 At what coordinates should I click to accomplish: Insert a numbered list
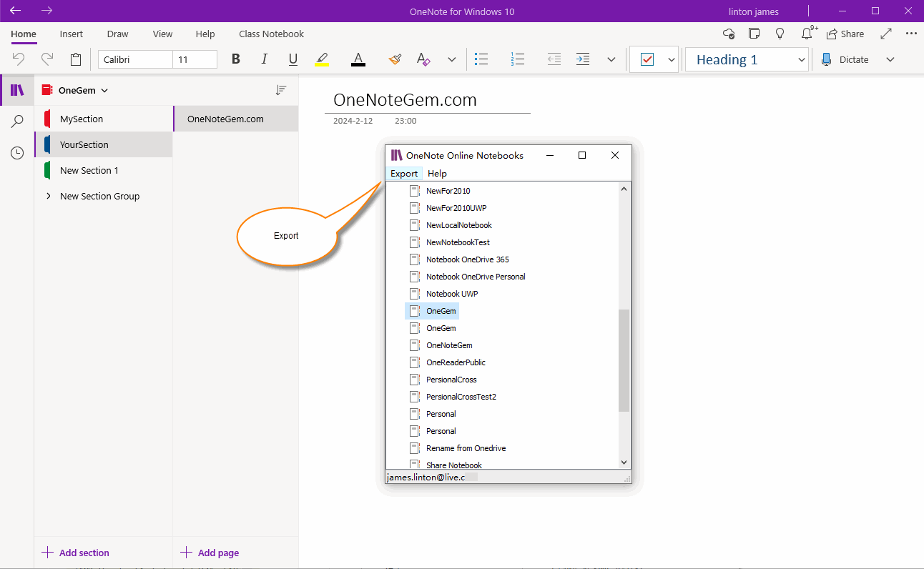(x=518, y=59)
